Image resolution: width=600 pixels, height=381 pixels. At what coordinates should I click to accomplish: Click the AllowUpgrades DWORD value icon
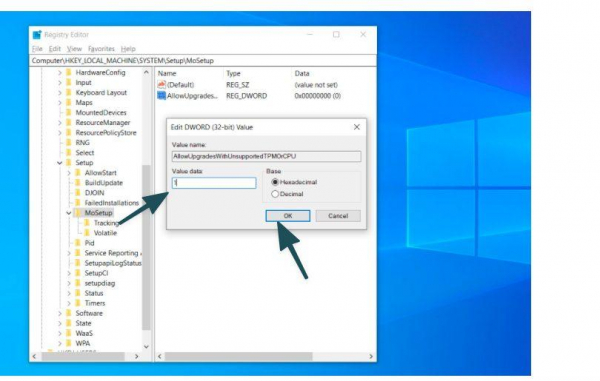[x=161, y=96]
